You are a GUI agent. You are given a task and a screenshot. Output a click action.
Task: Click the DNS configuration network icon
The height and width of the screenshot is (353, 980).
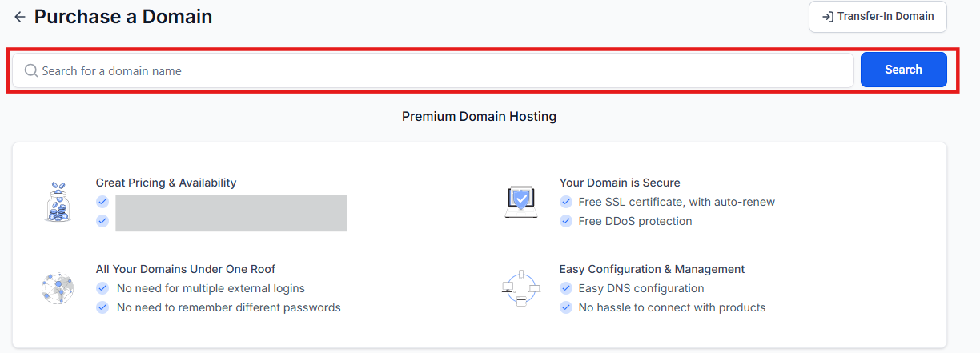[520, 287]
